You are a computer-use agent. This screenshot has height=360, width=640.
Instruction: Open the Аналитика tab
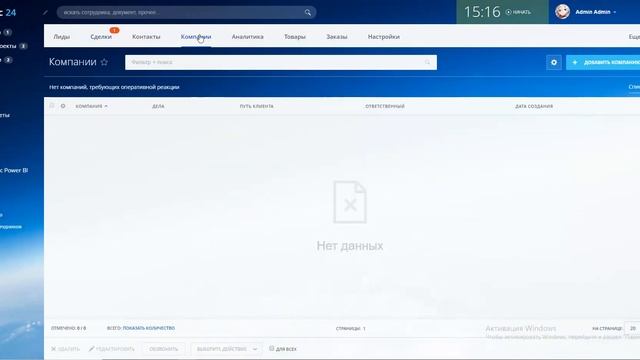(247, 37)
